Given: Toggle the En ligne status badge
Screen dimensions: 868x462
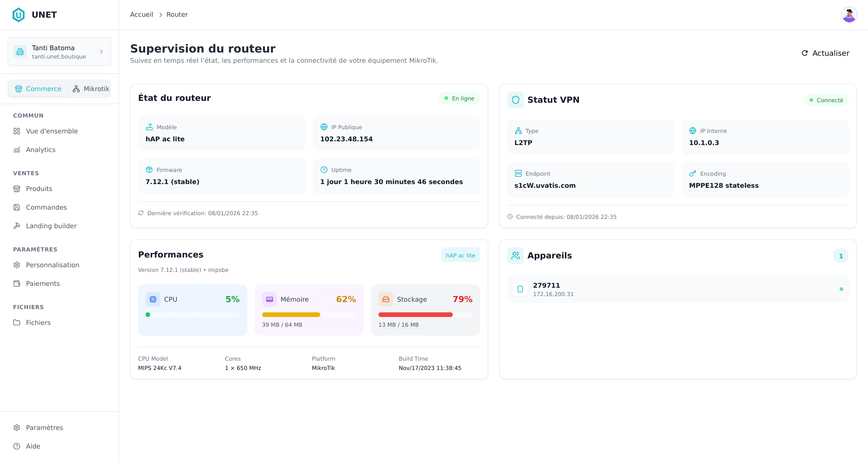Looking at the screenshot, I should tap(459, 98).
